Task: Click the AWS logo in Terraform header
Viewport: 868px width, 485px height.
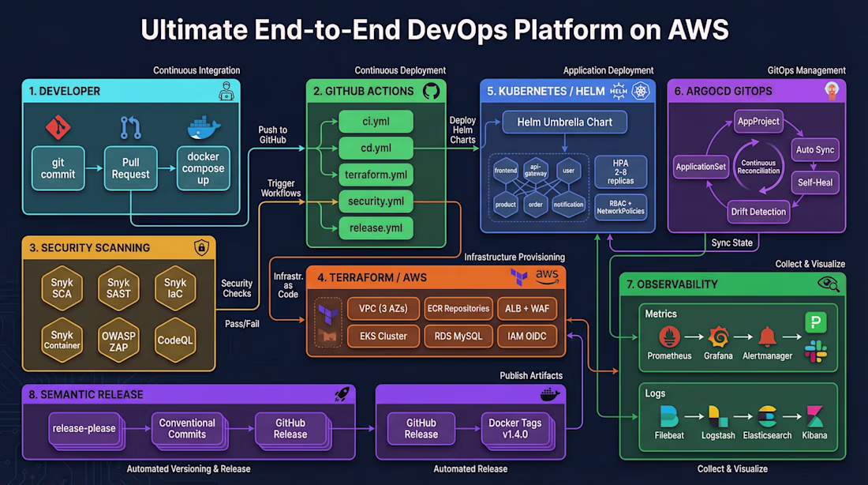Action: [x=547, y=276]
